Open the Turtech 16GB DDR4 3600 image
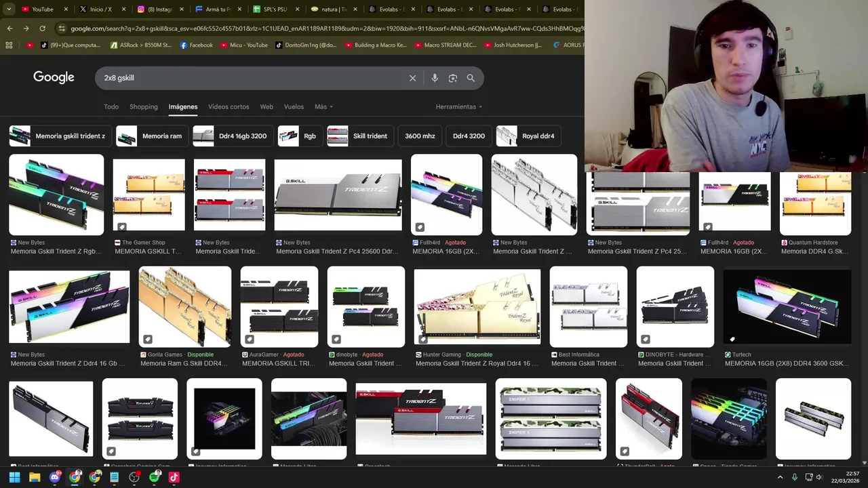The width and height of the screenshot is (868, 488). click(787, 306)
